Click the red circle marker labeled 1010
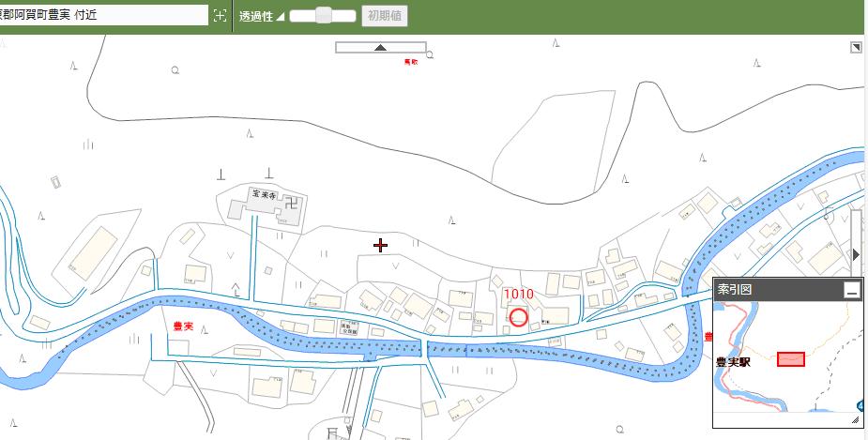The height and width of the screenshot is (440, 868). 517,317
